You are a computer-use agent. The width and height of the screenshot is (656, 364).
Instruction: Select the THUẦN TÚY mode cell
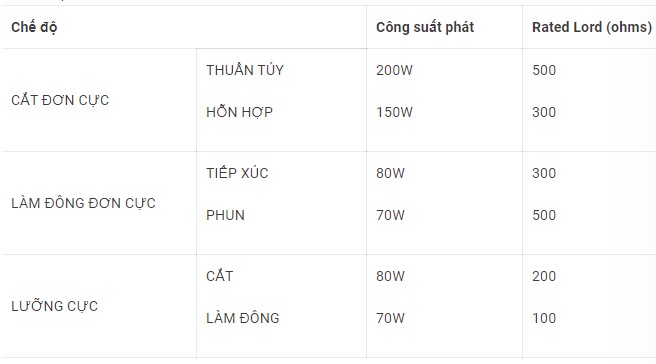point(245,70)
